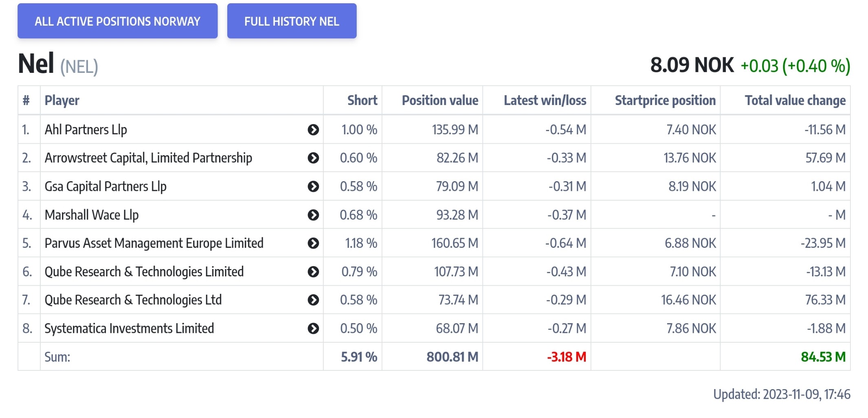Sort by Startprice position header
Viewport: 868px width, 418px height.
tap(665, 101)
